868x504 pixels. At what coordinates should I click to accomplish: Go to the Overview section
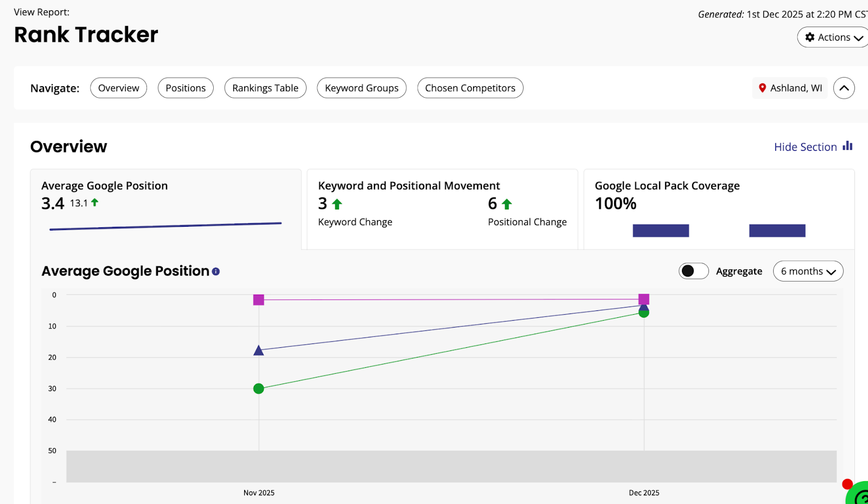point(119,88)
